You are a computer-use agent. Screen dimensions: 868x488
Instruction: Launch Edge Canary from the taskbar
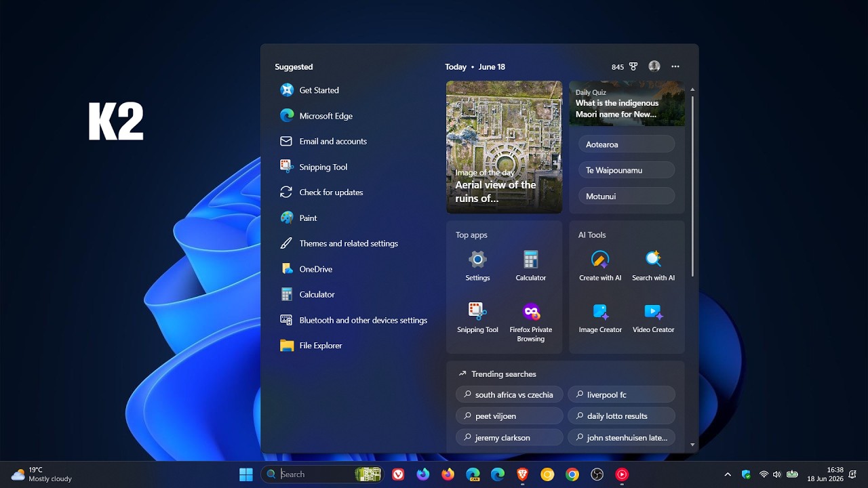coord(473,474)
